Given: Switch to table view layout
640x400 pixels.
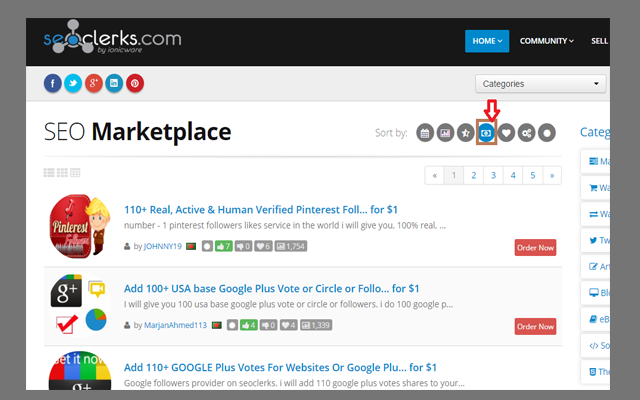Looking at the screenshot, I should (75, 173).
